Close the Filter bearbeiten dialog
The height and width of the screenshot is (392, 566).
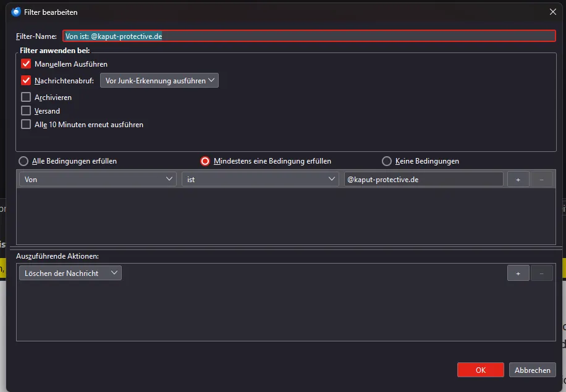[552, 12]
